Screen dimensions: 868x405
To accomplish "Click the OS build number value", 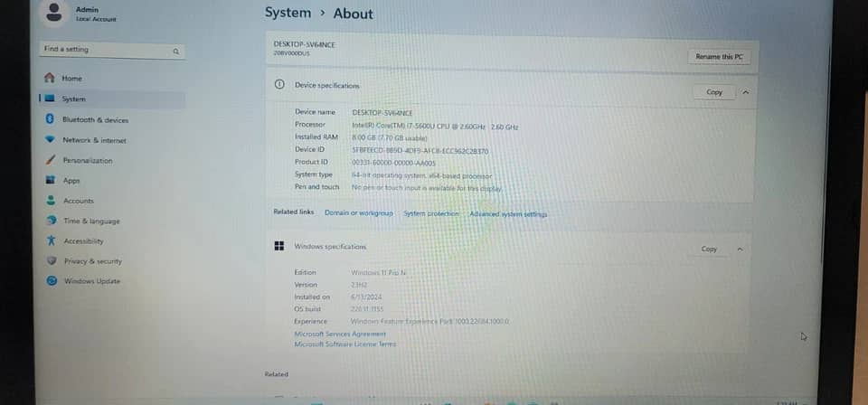I will click(367, 309).
